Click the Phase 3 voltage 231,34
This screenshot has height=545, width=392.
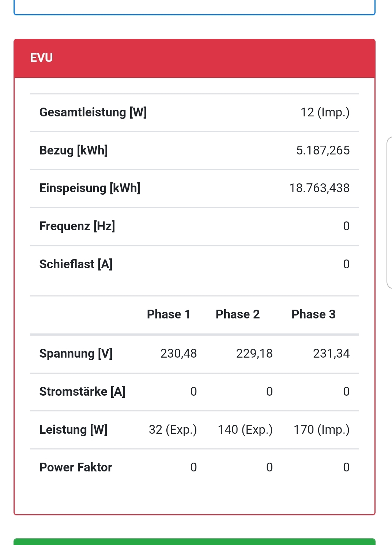point(331,354)
